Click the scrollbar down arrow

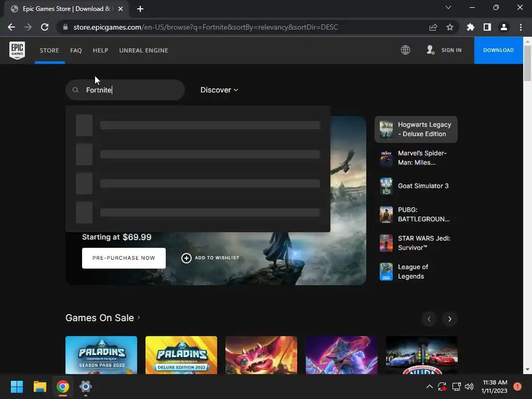[x=527, y=369]
